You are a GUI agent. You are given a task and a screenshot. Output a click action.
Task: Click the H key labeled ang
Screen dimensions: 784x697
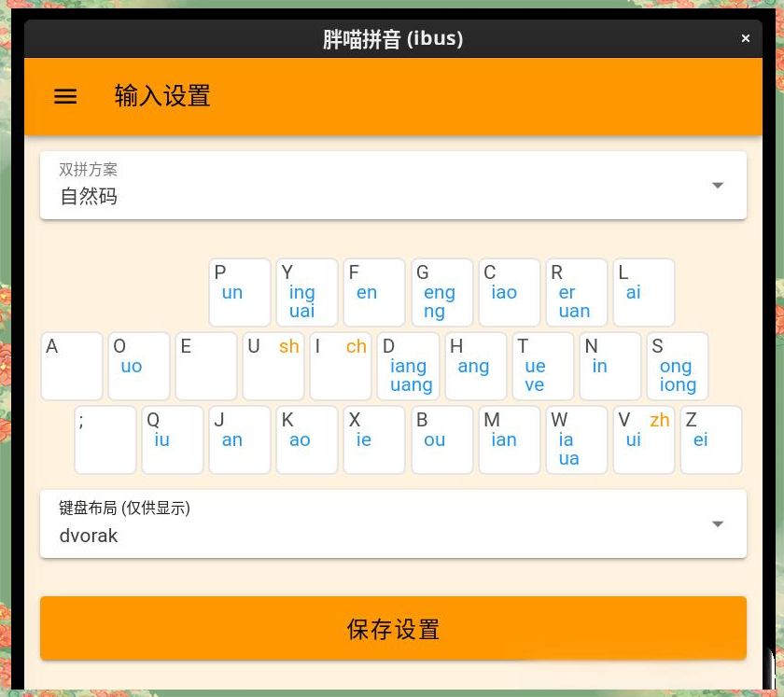[x=475, y=366]
